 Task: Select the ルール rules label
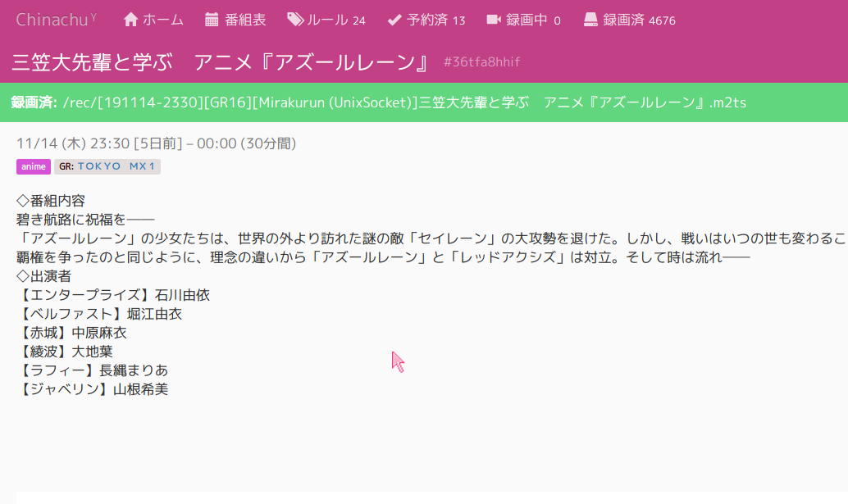[327, 20]
